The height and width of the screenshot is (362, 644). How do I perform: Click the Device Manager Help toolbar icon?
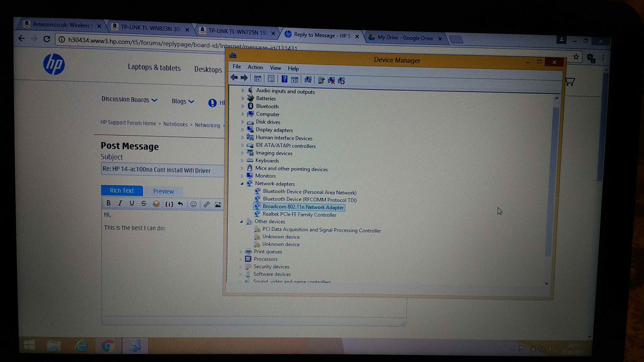284,79
